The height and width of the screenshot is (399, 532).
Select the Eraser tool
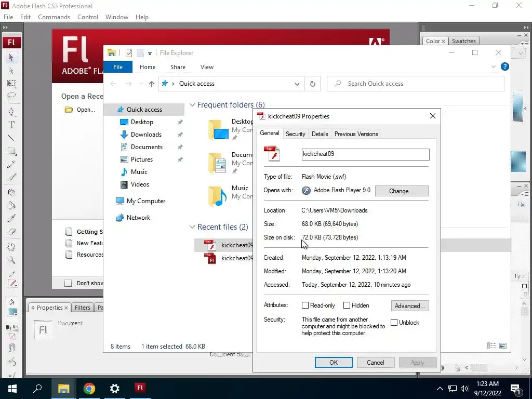[11, 231]
